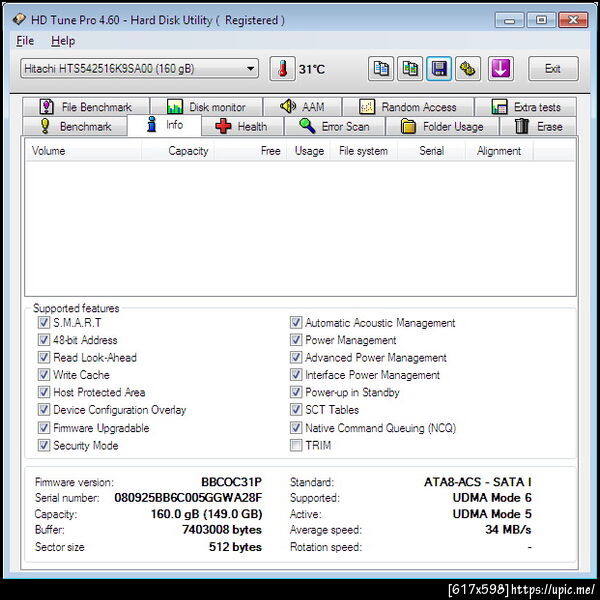Click the Capacity column header

[178, 151]
